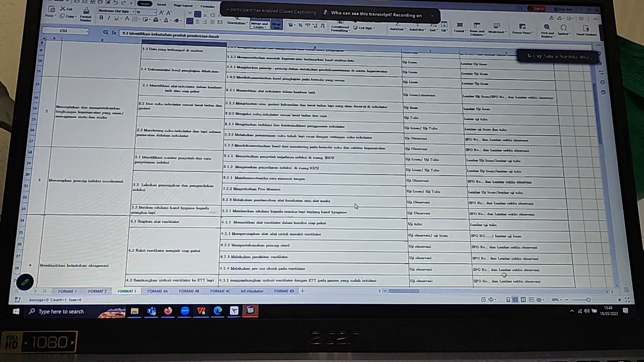644x362 pixels.
Task: Click the percent style icon
Action: click(x=300, y=25)
